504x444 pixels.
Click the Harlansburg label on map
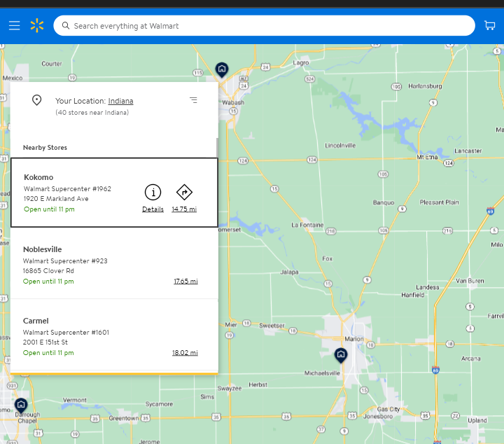(425, 86)
